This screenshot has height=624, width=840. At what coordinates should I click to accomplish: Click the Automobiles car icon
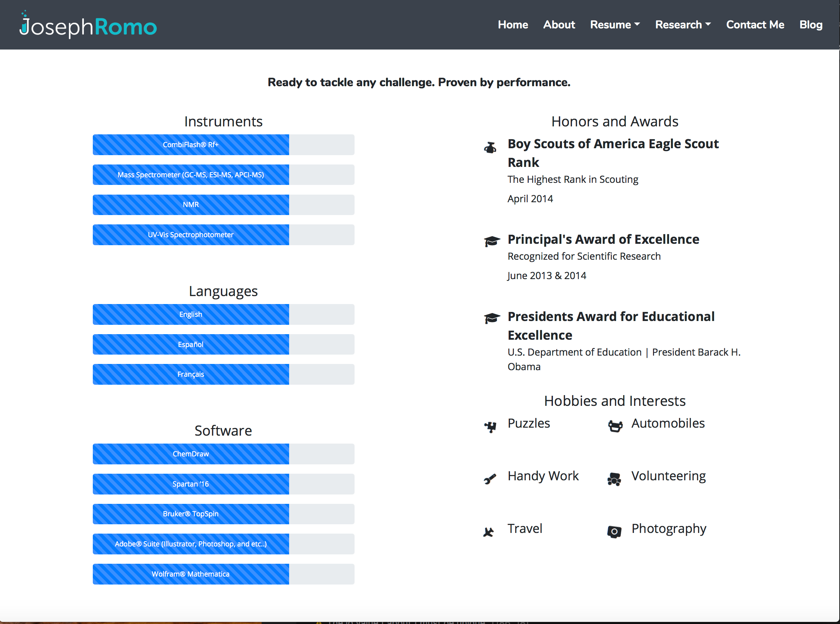pyautogui.click(x=615, y=427)
